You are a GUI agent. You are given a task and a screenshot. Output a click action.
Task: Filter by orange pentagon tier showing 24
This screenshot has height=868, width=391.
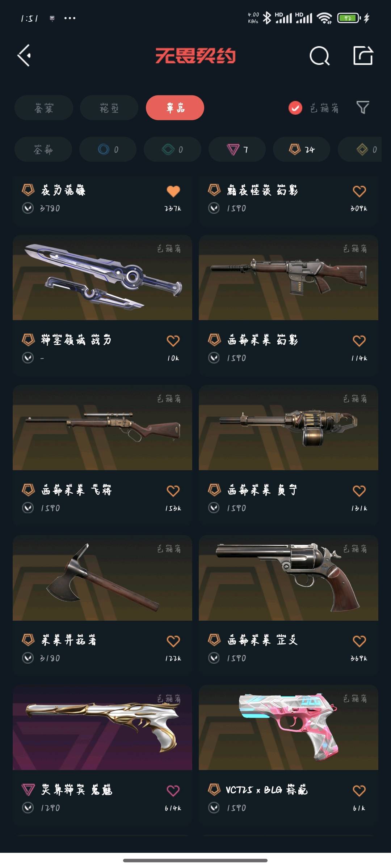302,149
